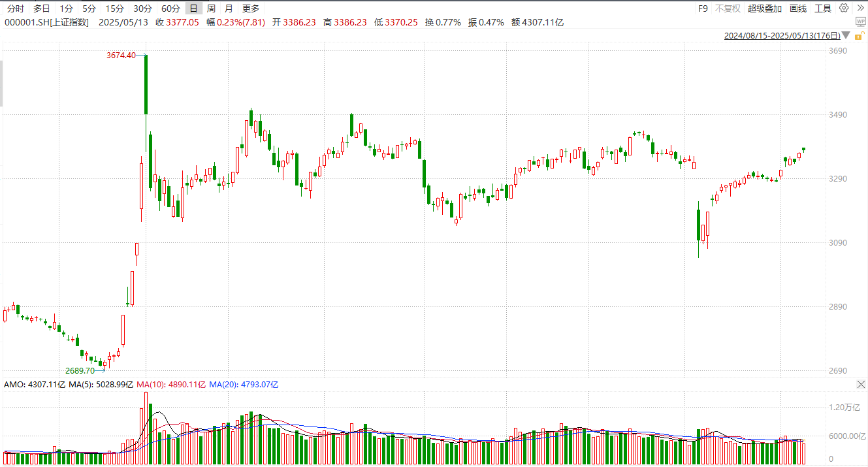Screen dimensions: 868x467
Task: Select the 1分 period tab
Action: [66, 8]
